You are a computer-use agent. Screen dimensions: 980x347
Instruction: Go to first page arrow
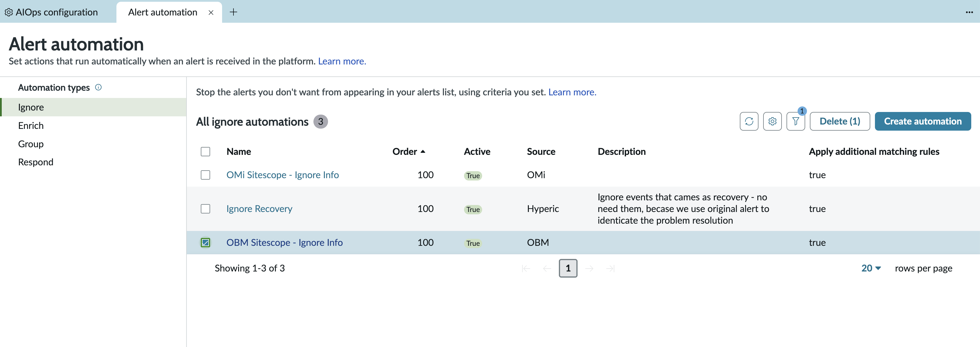coord(526,269)
